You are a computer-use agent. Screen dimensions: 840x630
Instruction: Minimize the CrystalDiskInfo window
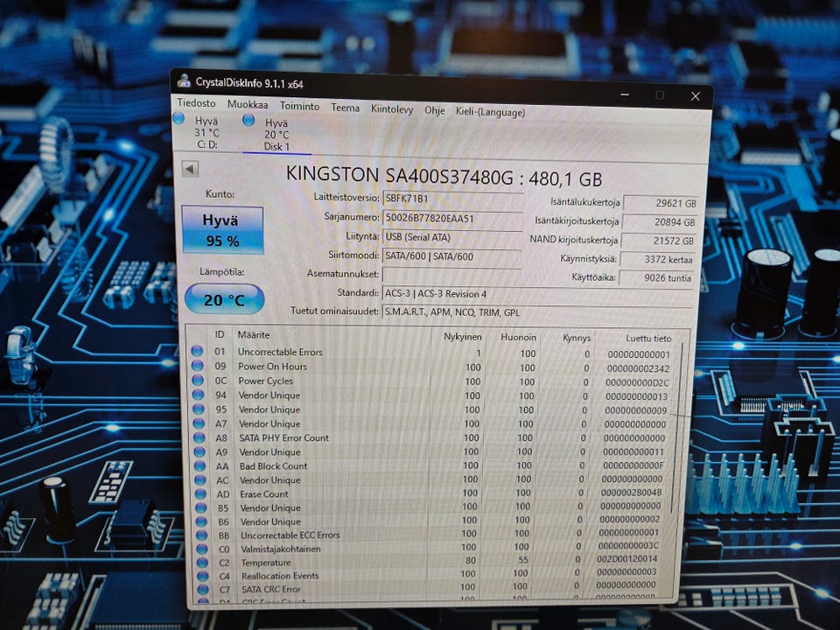coord(625,94)
